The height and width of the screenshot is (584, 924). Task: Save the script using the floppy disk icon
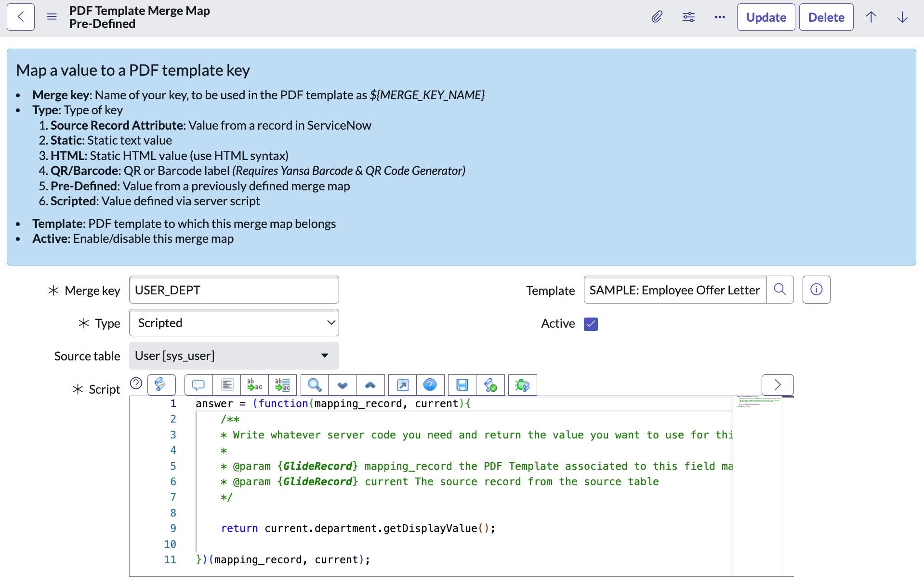(462, 385)
